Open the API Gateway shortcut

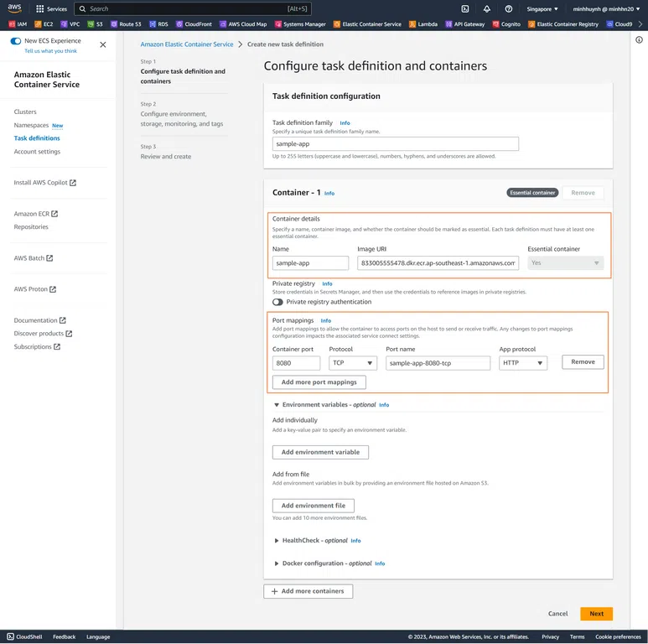465,24
